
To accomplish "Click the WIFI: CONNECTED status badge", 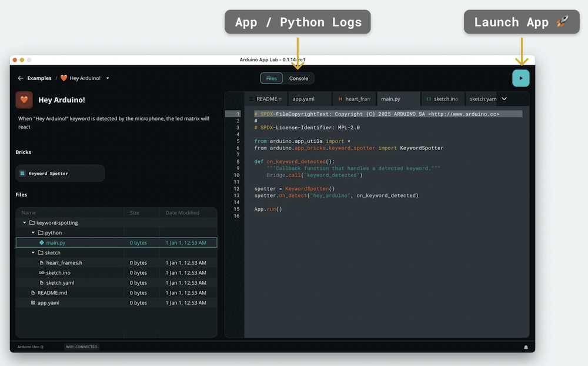I will click(82, 347).
